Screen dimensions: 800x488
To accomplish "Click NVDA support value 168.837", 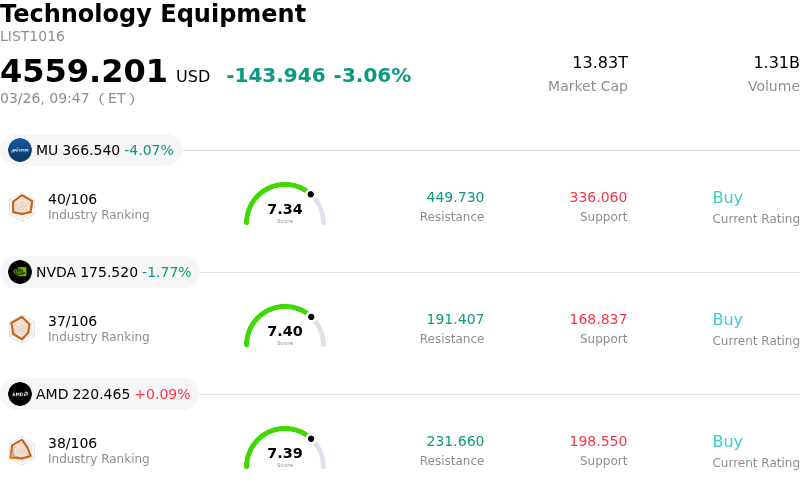I will coord(598,320).
